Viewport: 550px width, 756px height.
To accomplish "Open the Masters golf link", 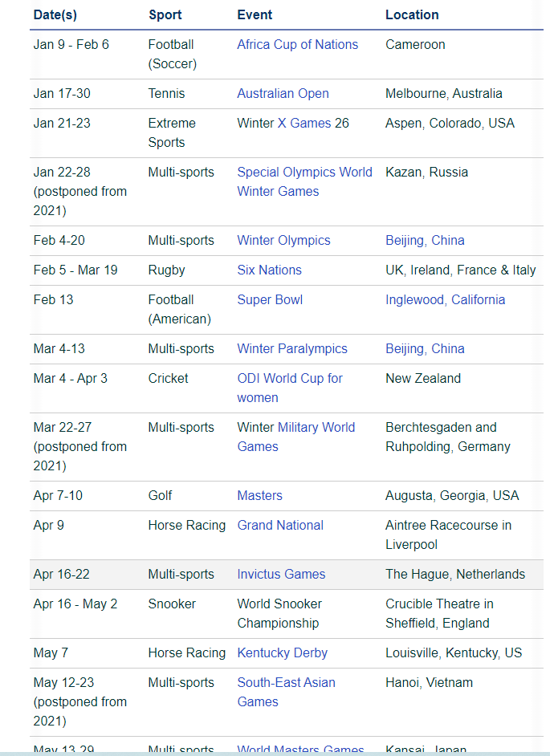I will (259, 496).
